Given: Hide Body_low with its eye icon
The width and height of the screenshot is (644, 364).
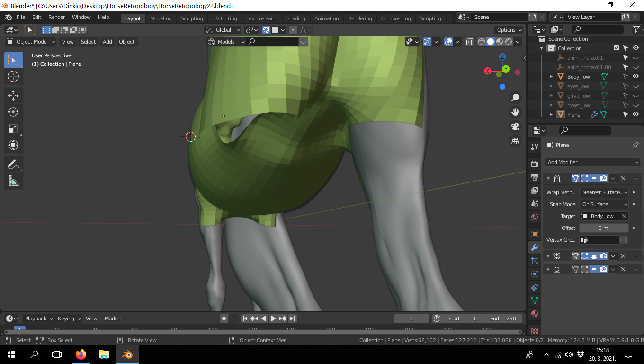Looking at the screenshot, I should 635,77.
